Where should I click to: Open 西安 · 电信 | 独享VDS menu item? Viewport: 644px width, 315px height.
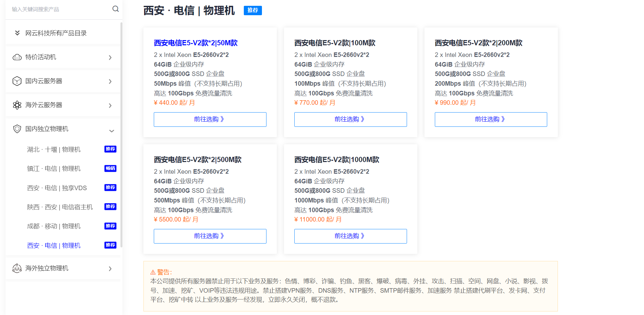57,188
